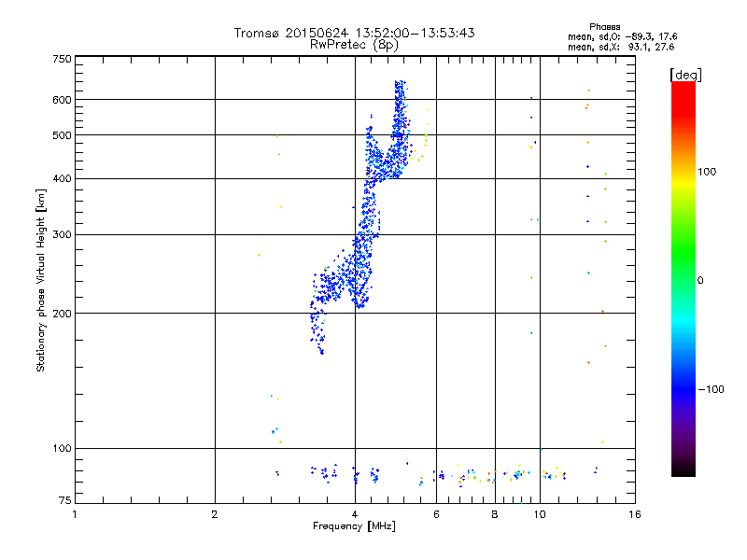Click the x-axis label '8'
This screenshot has width=747, height=560.
pos(495,514)
